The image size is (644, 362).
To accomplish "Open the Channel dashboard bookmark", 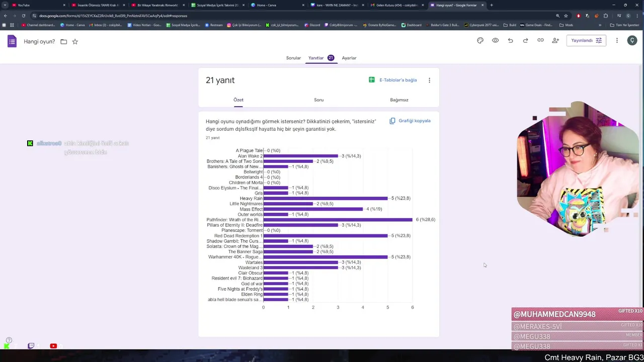I will click(38, 25).
